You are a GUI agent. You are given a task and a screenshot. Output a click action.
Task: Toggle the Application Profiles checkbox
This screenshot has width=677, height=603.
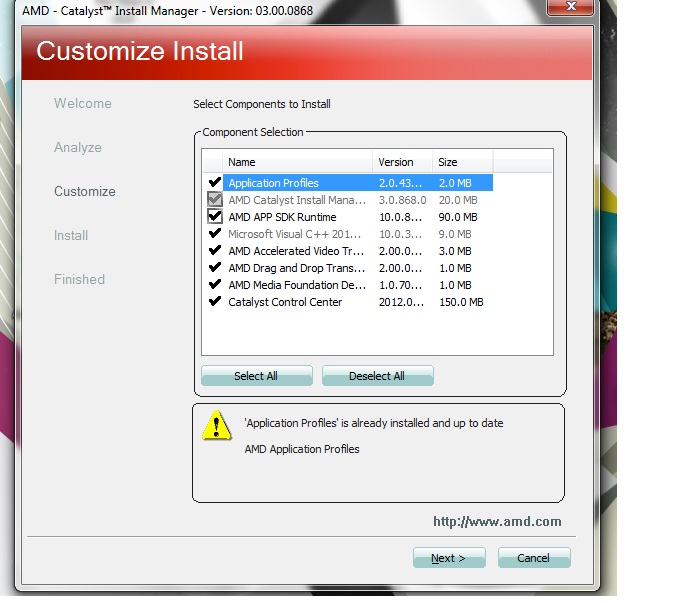215,182
